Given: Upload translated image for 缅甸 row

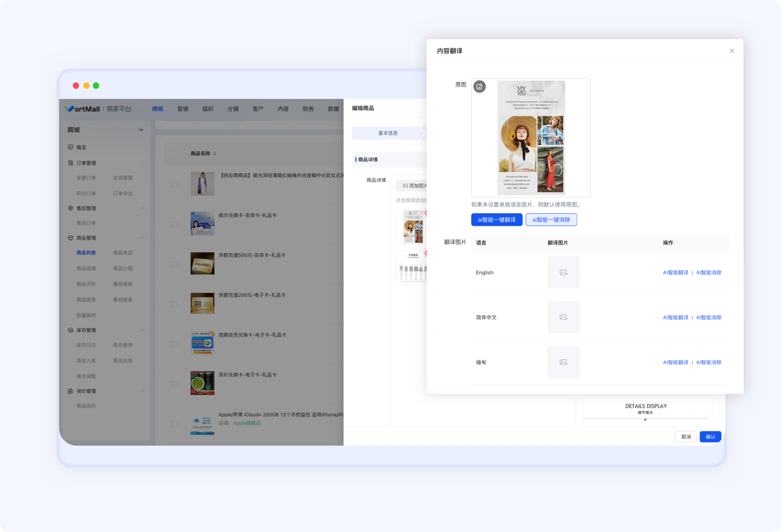Looking at the screenshot, I should [563, 362].
